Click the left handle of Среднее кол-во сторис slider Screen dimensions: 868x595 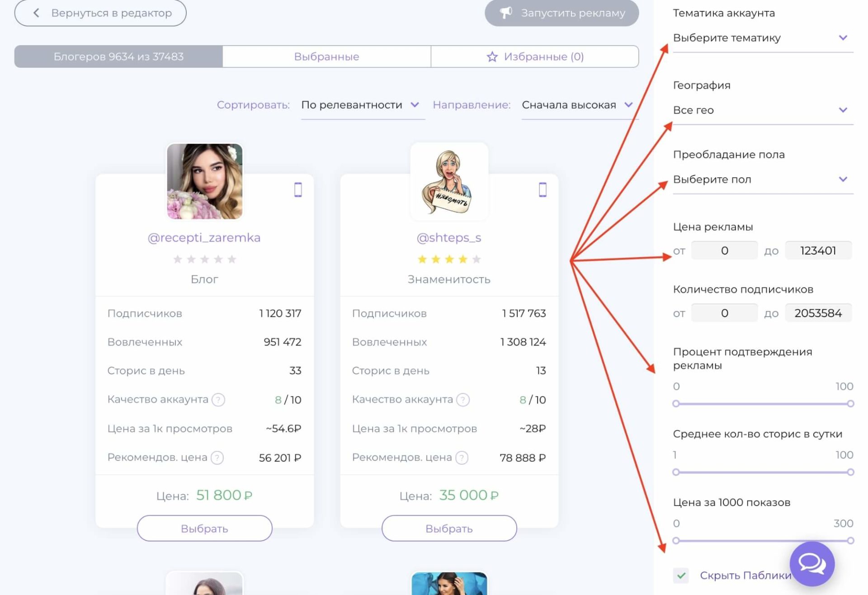[676, 472]
